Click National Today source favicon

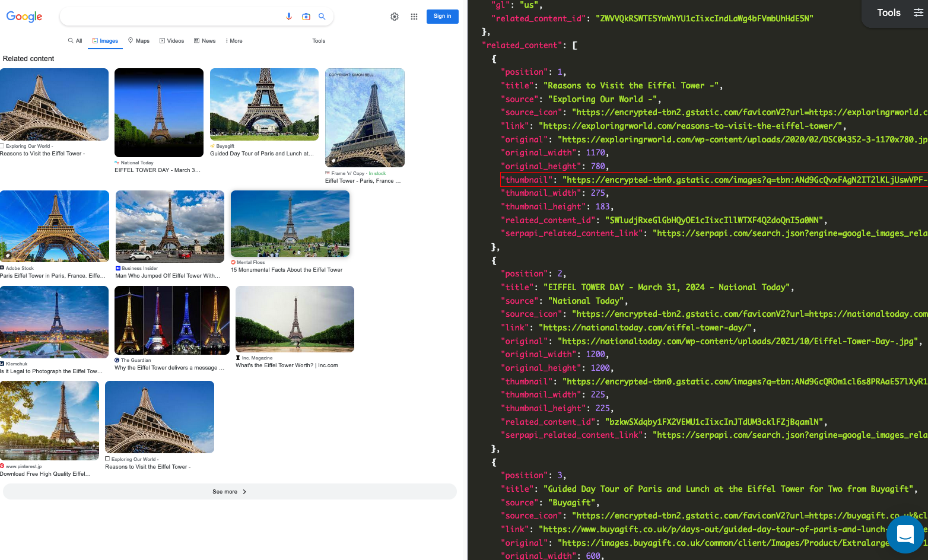pyautogui.click(x=117, y=163)
